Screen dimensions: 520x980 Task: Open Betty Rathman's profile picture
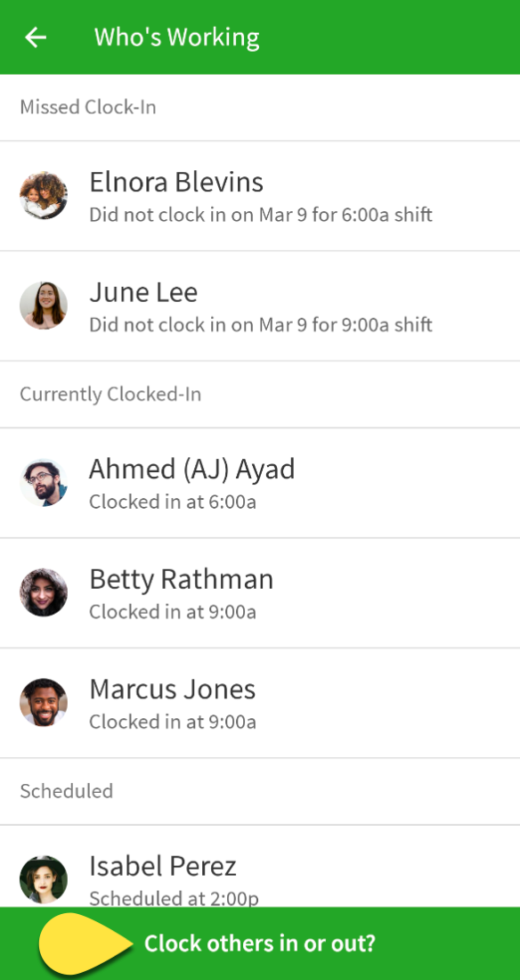click(44, 592)
